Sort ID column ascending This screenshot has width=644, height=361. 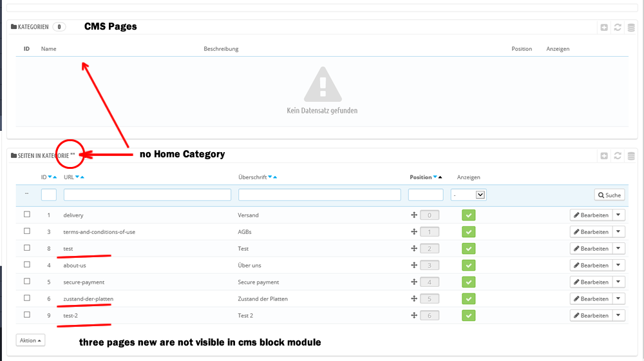55,177
